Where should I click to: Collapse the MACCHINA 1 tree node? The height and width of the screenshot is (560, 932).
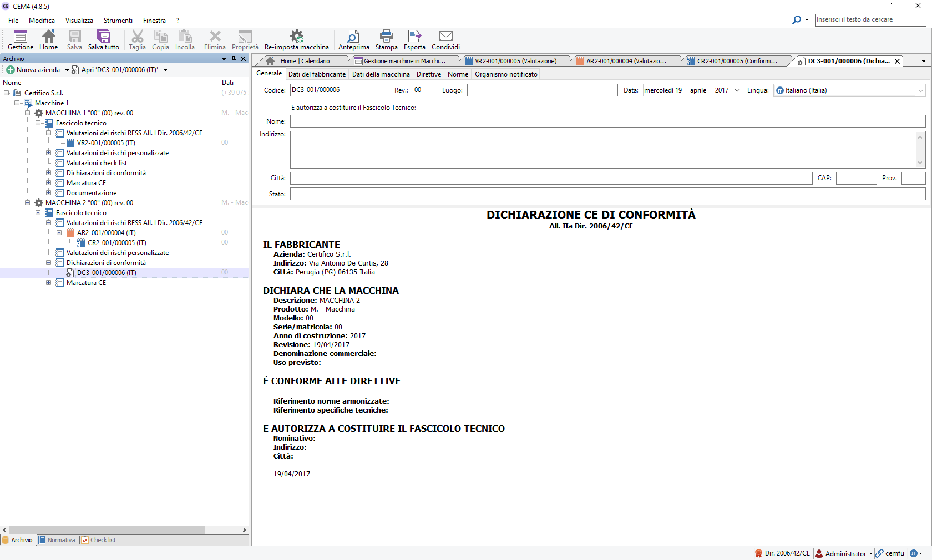(27, 113)
